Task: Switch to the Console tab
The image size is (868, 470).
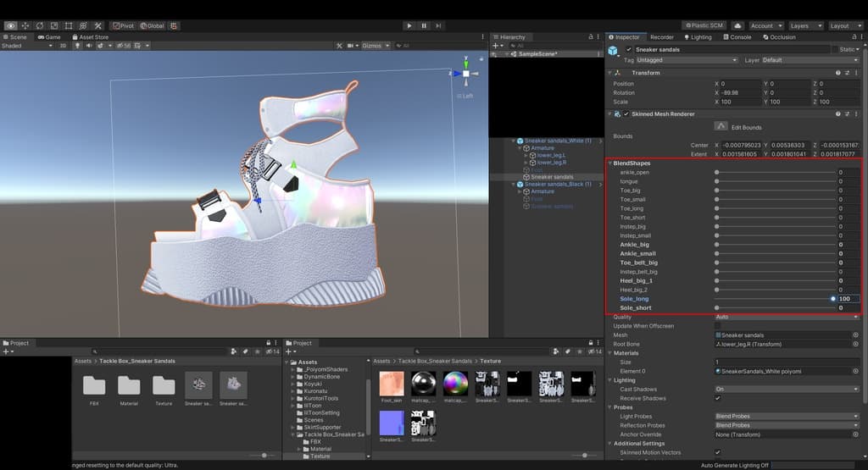Action: (x=739, y=37)
